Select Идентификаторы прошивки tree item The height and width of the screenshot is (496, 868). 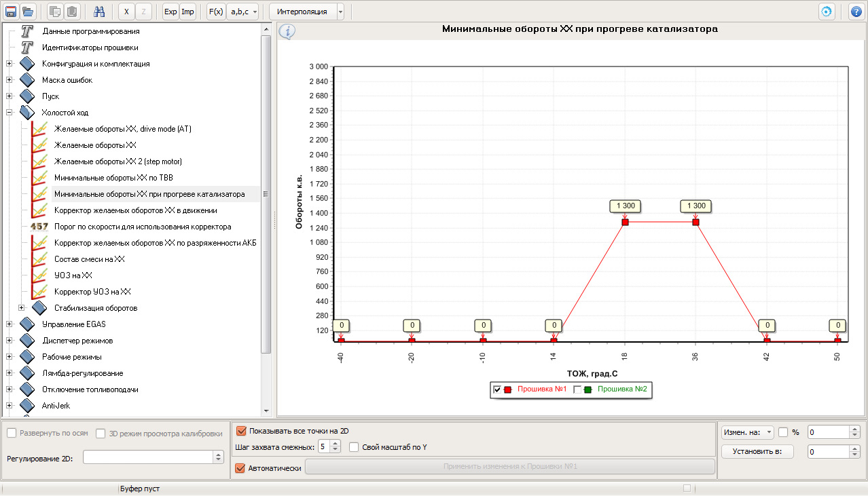90,47
